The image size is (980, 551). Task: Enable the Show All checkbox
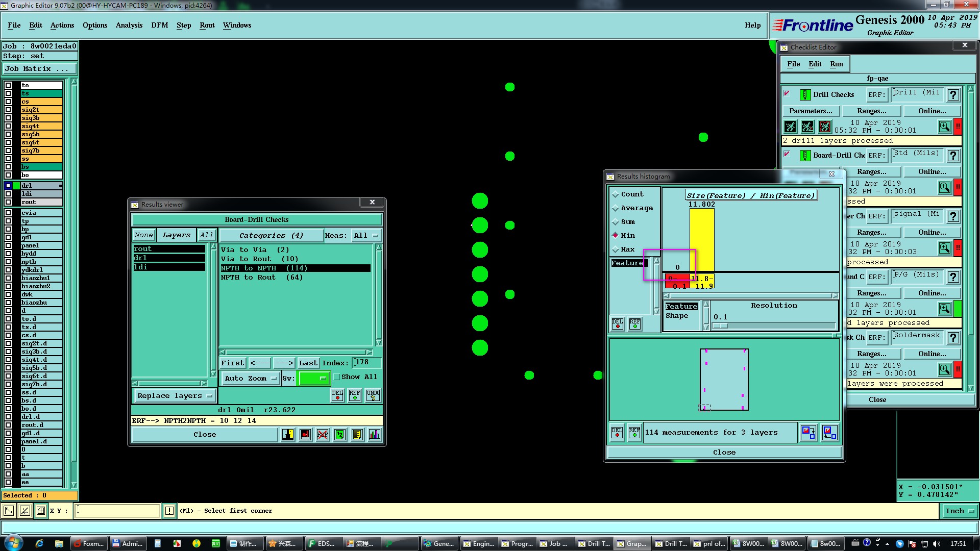(x=337, y=377)
